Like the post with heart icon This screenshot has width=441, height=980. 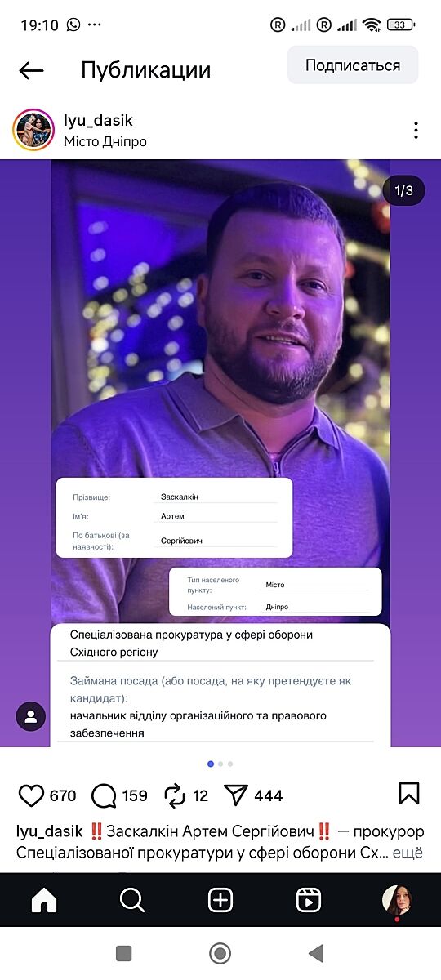point(31,795)
